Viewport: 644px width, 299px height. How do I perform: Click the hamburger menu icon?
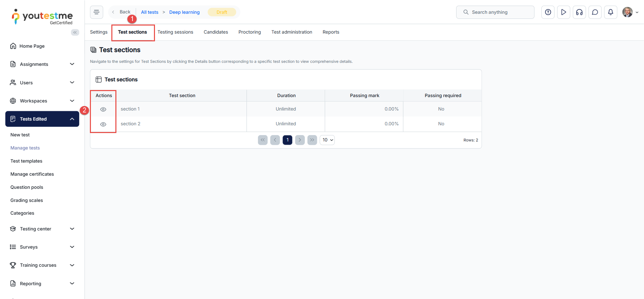[96, 12]
